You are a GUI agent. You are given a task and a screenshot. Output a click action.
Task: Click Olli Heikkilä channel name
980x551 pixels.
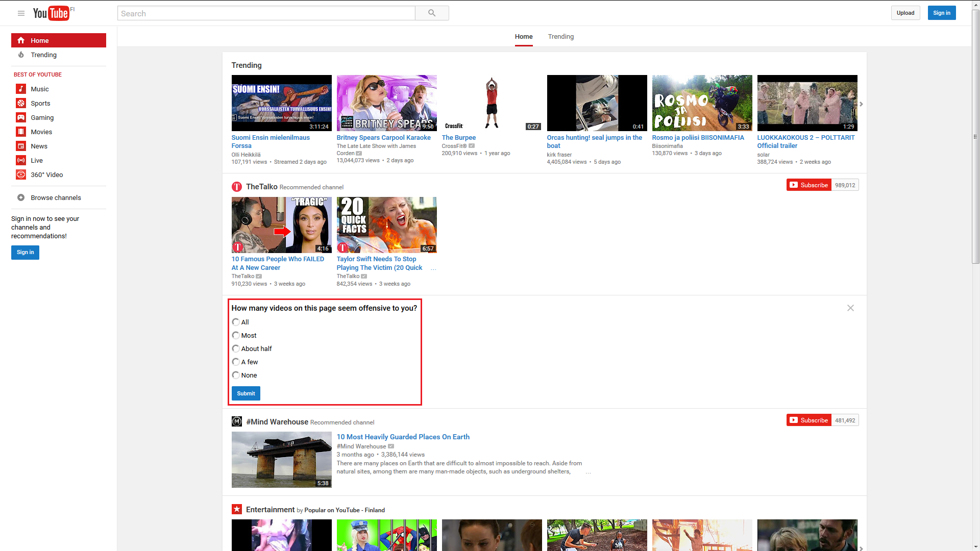(246, 155)
